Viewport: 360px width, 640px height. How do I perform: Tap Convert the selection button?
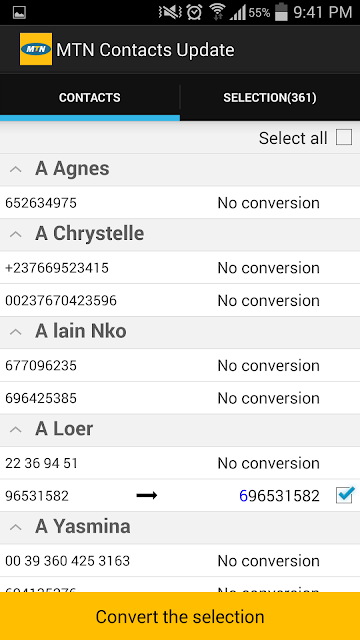pos(180,616)
